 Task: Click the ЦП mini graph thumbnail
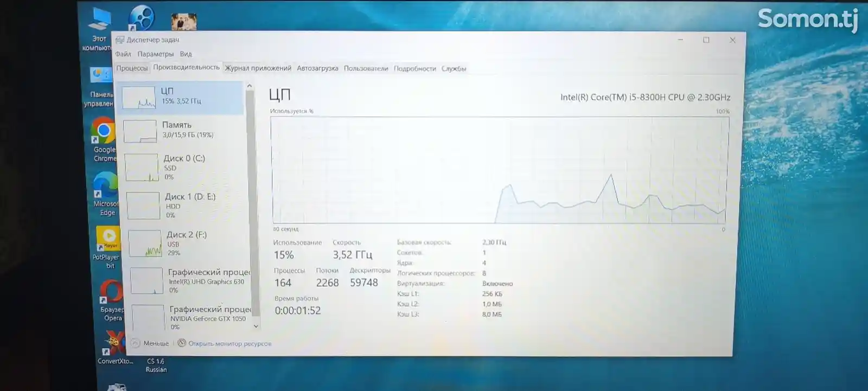pos(139,98)
